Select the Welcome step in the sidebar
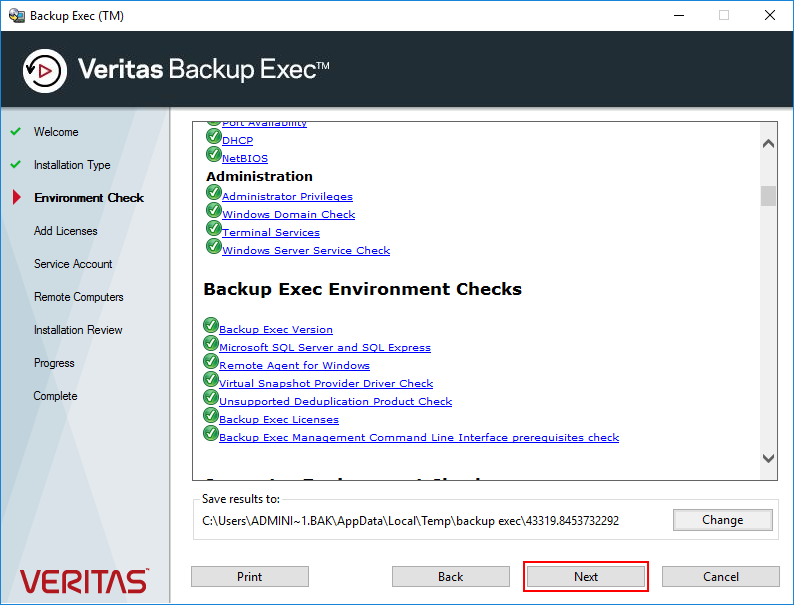 click(x=56, y=132)
